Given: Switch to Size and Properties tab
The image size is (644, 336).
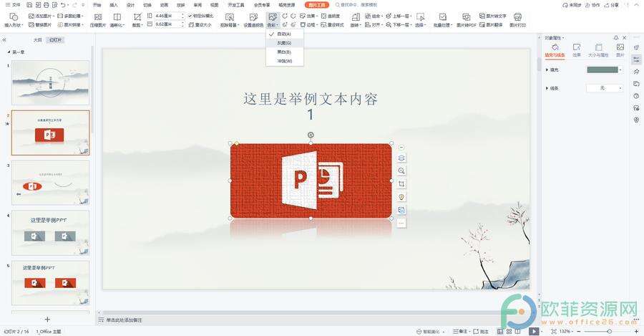Looking at the screenshot, I should coord(598,49).
